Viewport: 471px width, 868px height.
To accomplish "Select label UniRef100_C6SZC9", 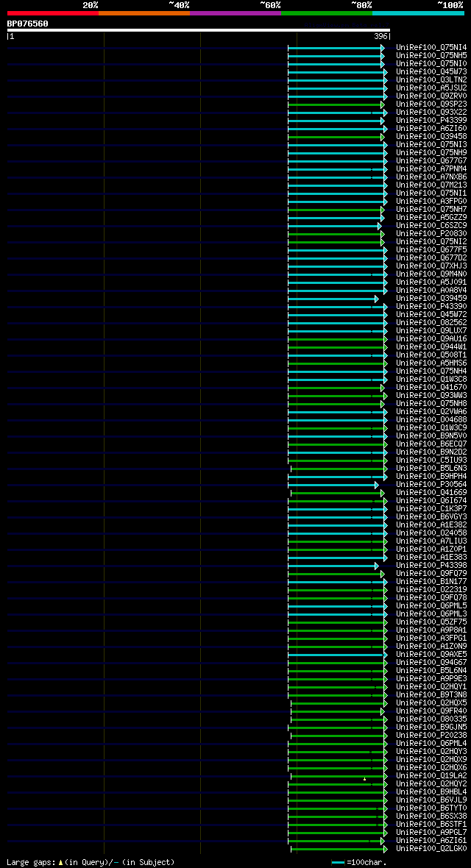I will coord(432,226).
